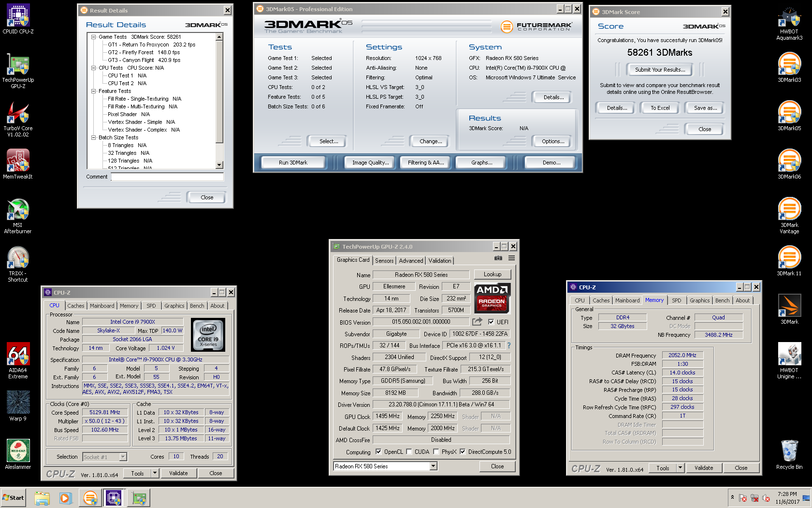
Task: Toggle CUDA checkbox in GPU-Z
Action: [409, 452]
